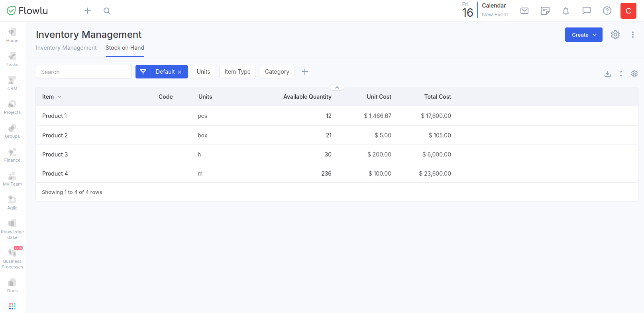Screen dimensions: 644x313
Task: Open the Finance module icon
Action: (x=12, y=155)
